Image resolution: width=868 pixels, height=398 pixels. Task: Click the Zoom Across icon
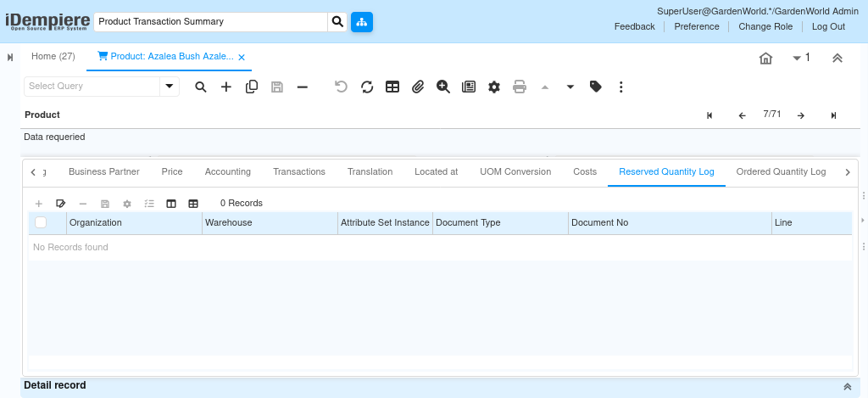pos(443,87)
